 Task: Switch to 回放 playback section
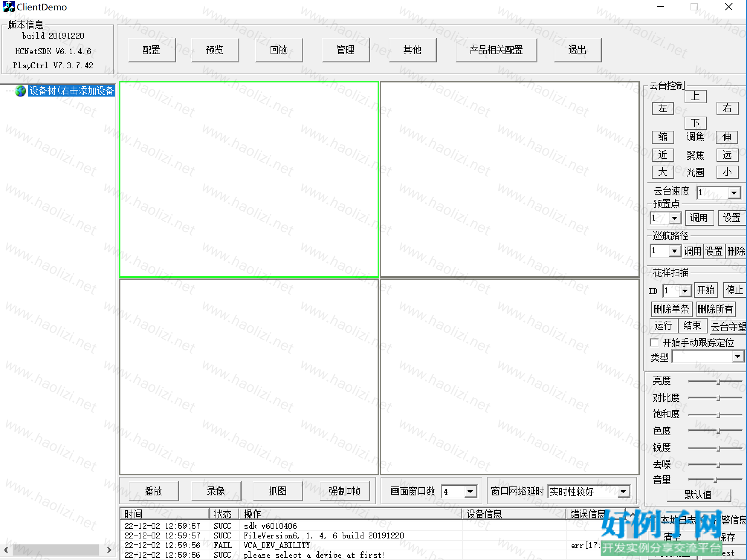click(x=279, y=50)
